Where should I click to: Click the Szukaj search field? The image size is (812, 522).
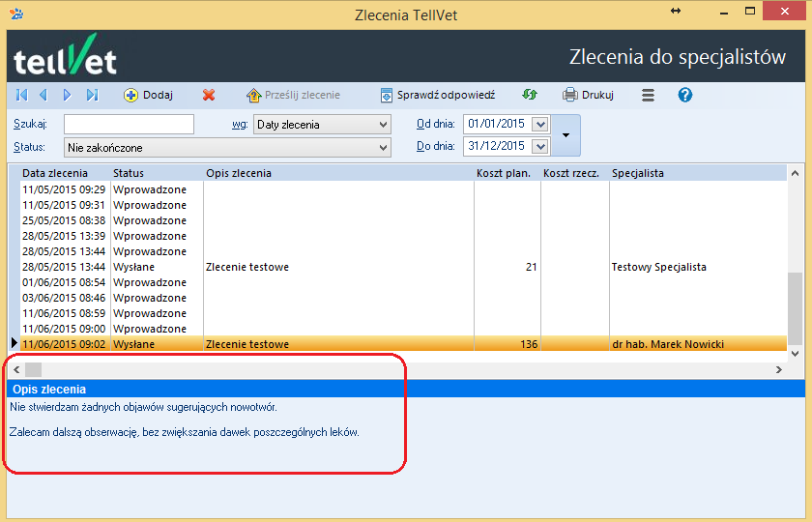[129, 125]
